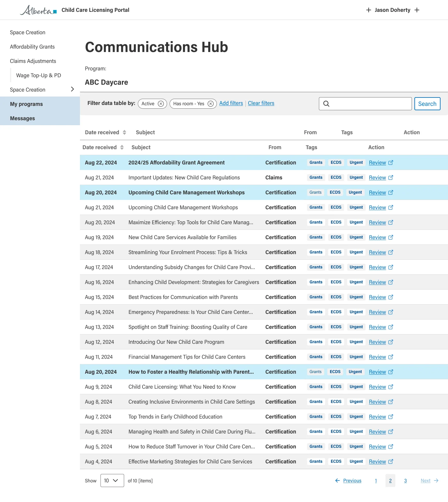Viewport: 448px width, 502px height.
Task: Sort by the lower Date received arrows
Action: click(x=122, y=147)
